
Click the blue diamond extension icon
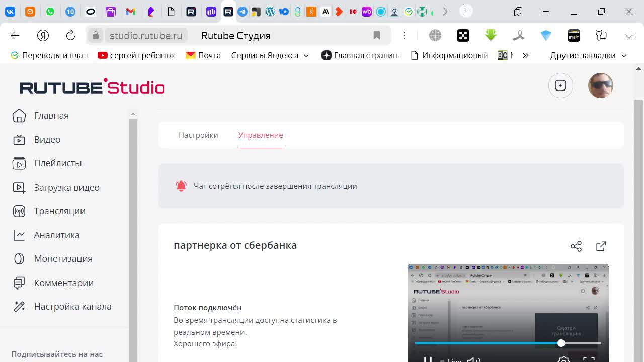pyautogui.click(x=546, y=35)
